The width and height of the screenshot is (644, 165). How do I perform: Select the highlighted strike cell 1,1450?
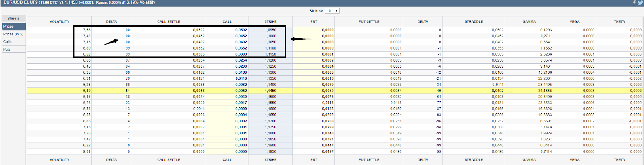coord(270,91)
